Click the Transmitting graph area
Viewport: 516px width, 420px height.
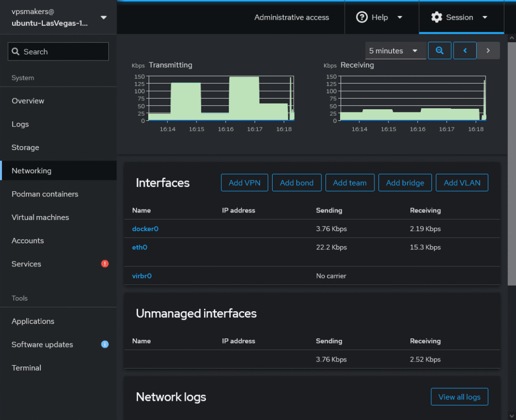point(221,98)
